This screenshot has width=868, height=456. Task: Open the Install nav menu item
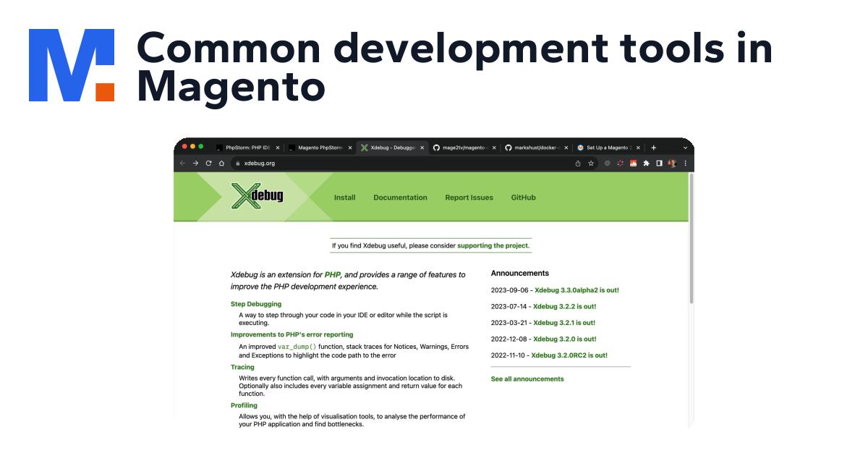click(344, 198)
